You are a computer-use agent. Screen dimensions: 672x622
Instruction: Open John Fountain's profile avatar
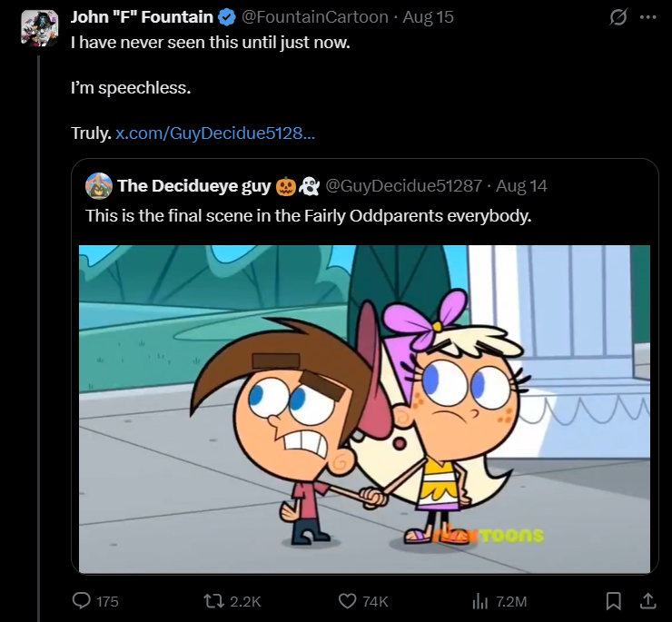click(x=39, y=28)
